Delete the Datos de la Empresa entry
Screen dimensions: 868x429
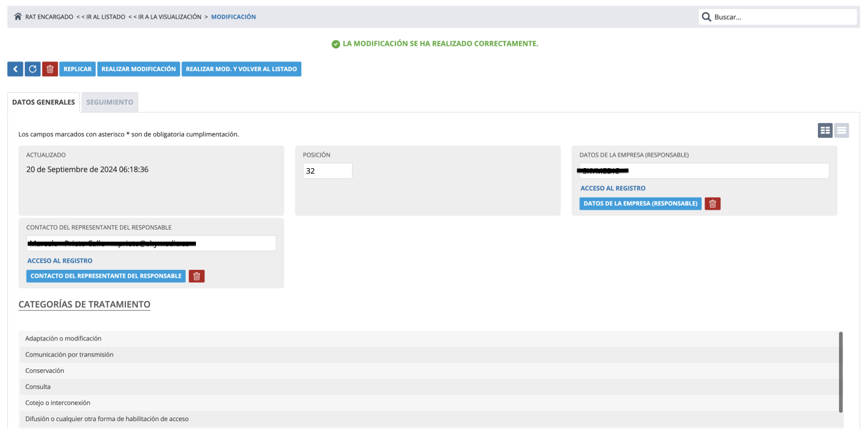[x=712, y=204]
